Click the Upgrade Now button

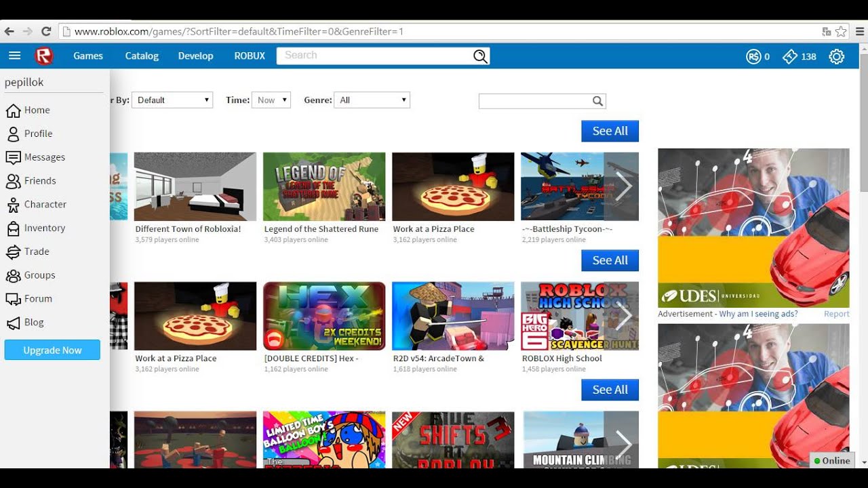52,350
